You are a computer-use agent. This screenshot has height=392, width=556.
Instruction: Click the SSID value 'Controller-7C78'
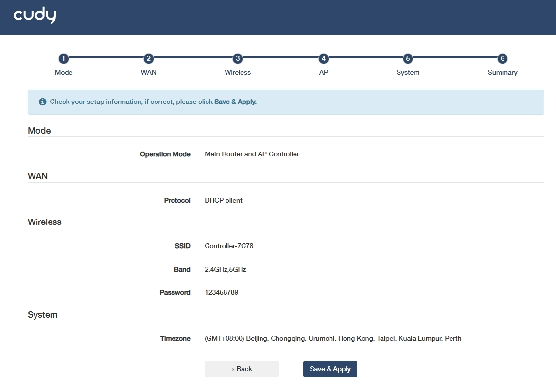pyautogui.click(x=229, y=246)
